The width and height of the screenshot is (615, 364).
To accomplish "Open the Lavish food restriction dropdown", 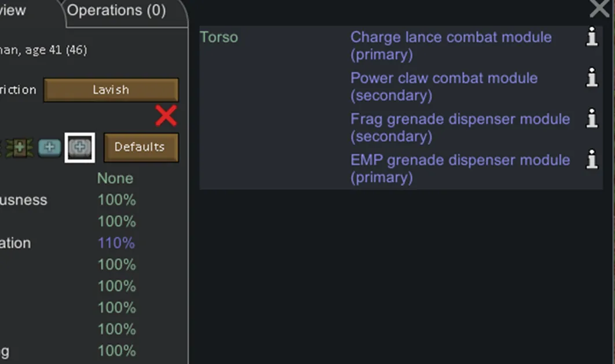I will click(x=111, y=90).
